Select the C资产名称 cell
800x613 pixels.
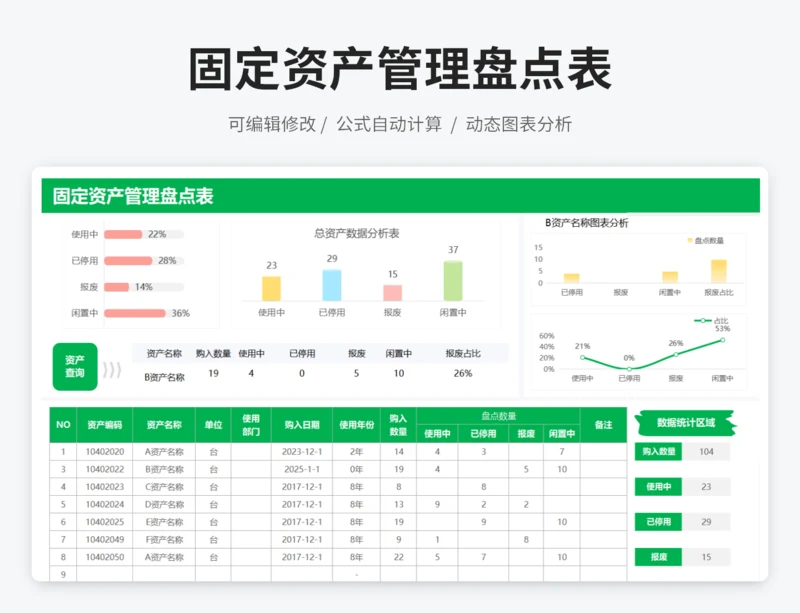(x=164, y=487)
